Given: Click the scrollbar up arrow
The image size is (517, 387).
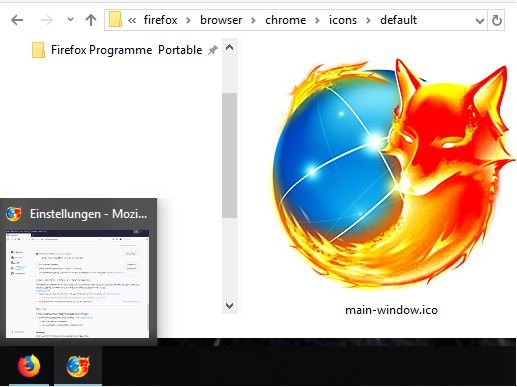Looking at the screenshot, I should 229,48.
